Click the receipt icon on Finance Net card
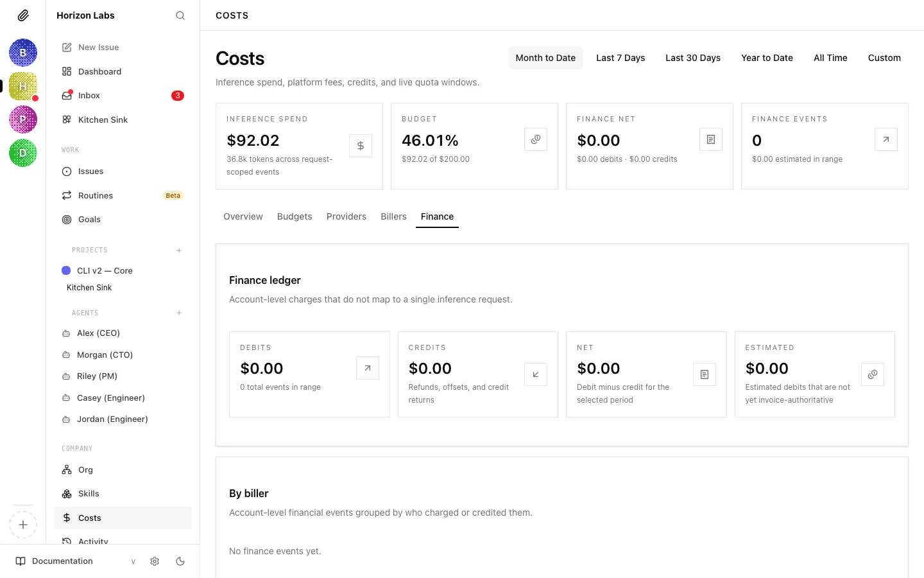Viewport: 924px width, 578px height. coord(711,139)
